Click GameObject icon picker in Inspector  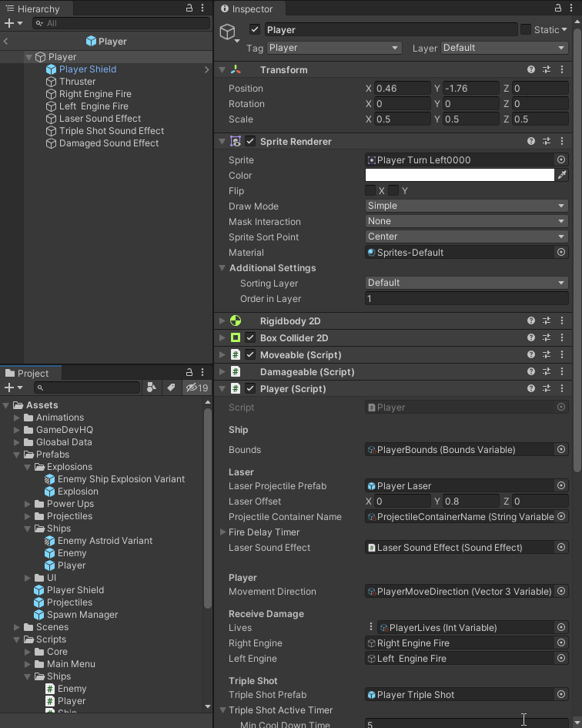[229, 32]
